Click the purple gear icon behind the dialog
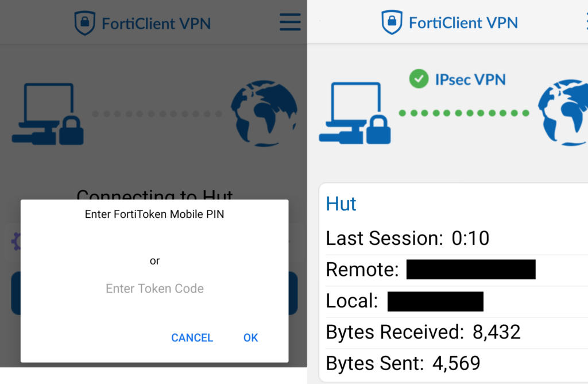This screenshot has width=588, height=384. pos(16,241)
